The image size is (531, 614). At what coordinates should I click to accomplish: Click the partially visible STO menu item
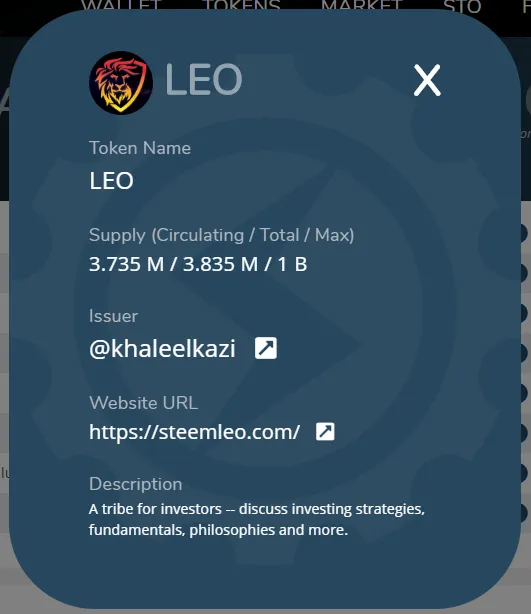[x=462, y=6]
